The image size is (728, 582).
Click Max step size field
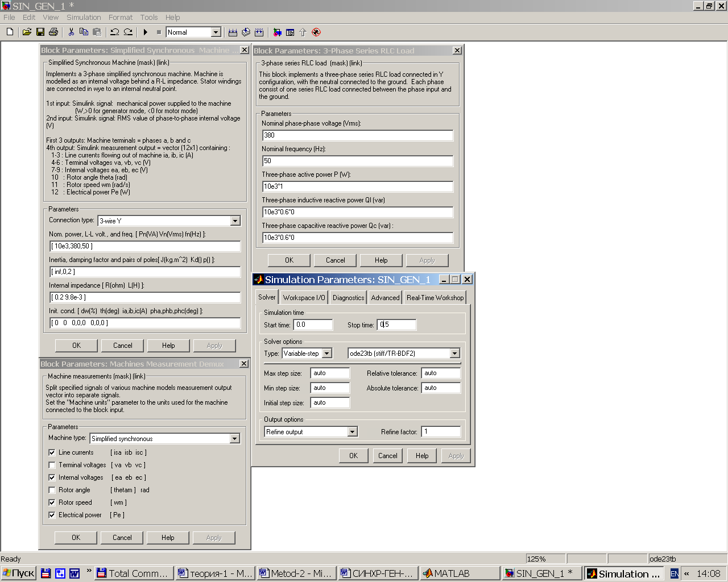(330, 373)
